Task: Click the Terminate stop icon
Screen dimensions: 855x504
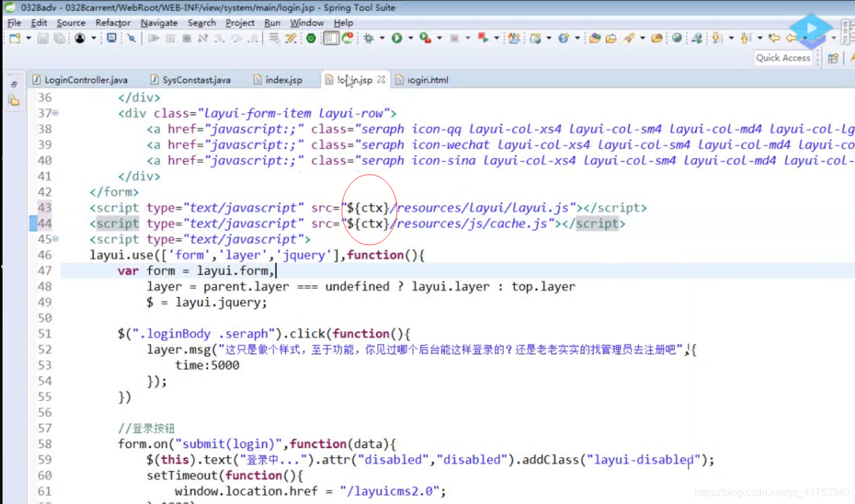Action: click(x=187, y=38)
